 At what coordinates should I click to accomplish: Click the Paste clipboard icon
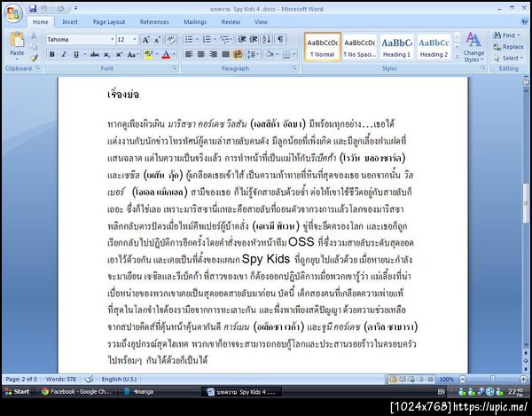pos(17,40)
